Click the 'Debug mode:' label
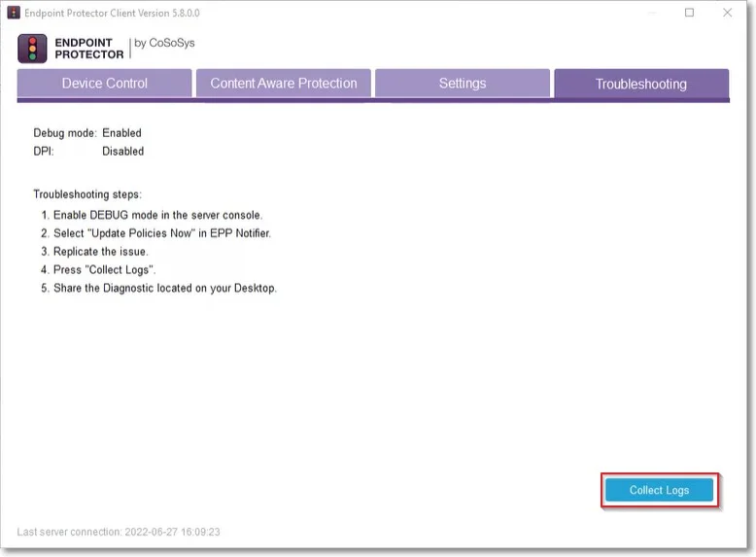 click(65, 133)
